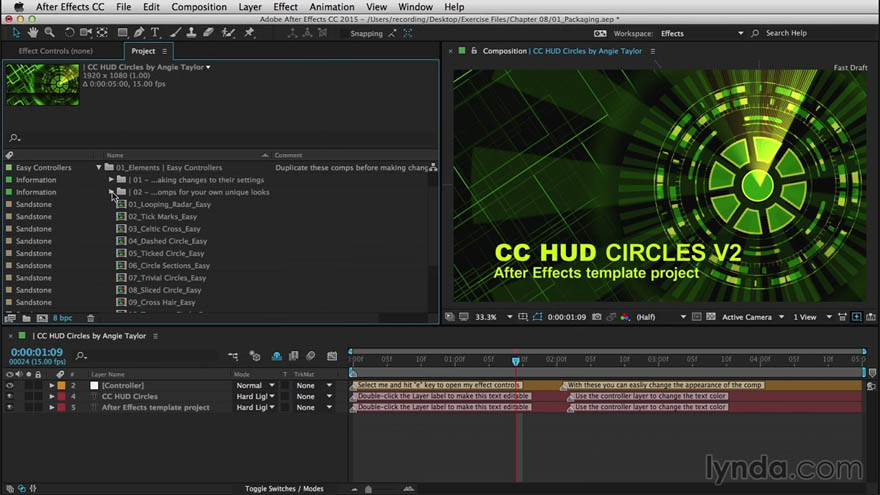
Task: Toggle Preserve Transparency for [Controller] layer
Action: (285, 386)
